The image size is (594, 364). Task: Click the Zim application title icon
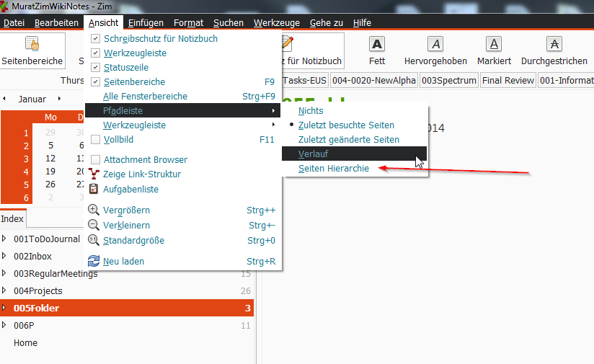click(x=4, y=6)
